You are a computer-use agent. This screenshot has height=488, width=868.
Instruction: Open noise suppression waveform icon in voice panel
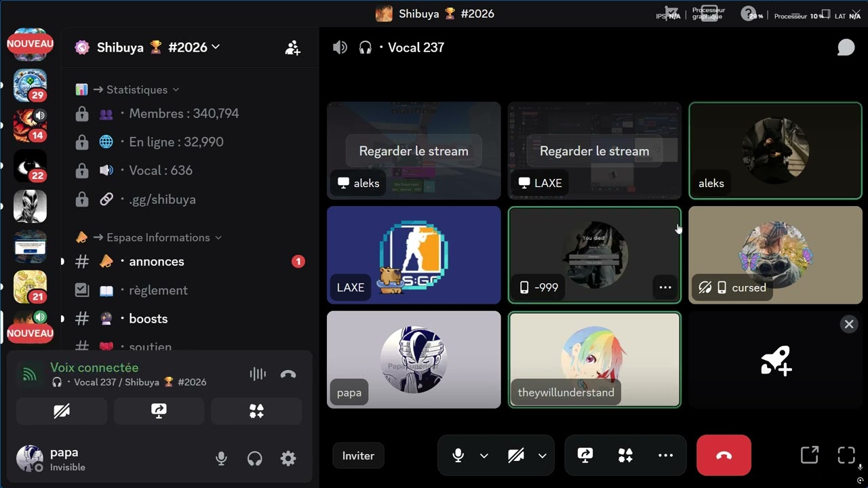pos(258,374)
